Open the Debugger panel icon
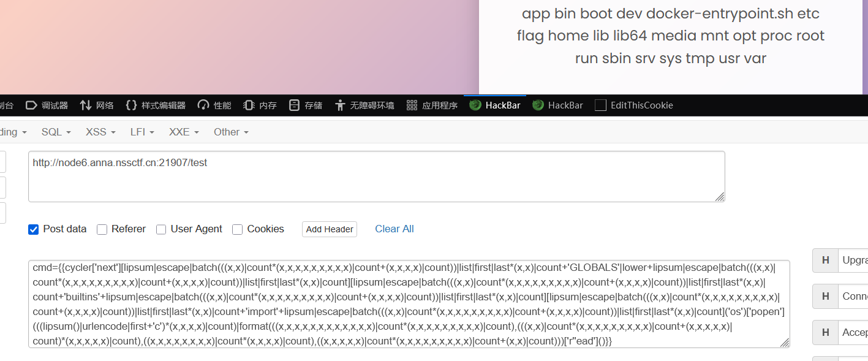Viewport: 868px width, 361px height. click(31, 105)
